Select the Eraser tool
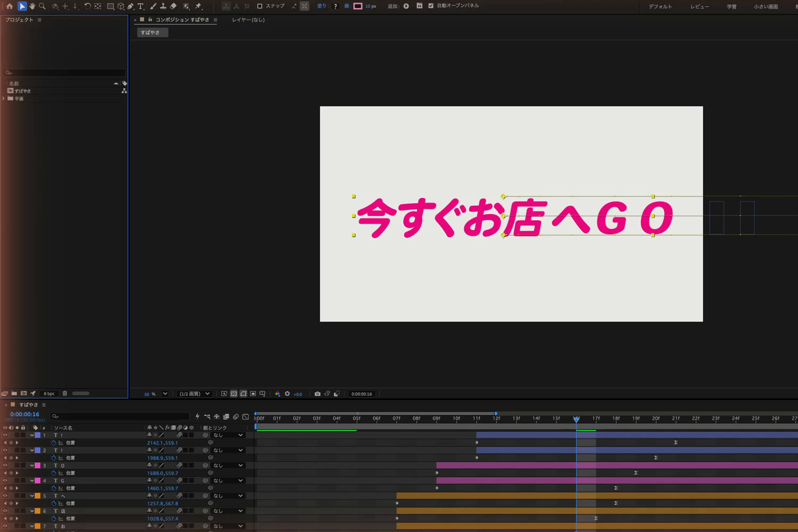Image resolution: width=798 pixels, height=532 pixels. 173,6
